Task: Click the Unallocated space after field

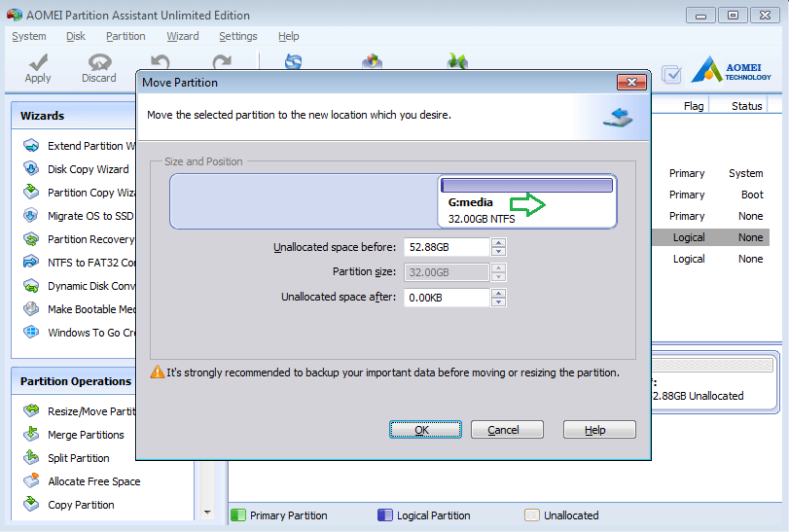Action: (x=447, y=298)
